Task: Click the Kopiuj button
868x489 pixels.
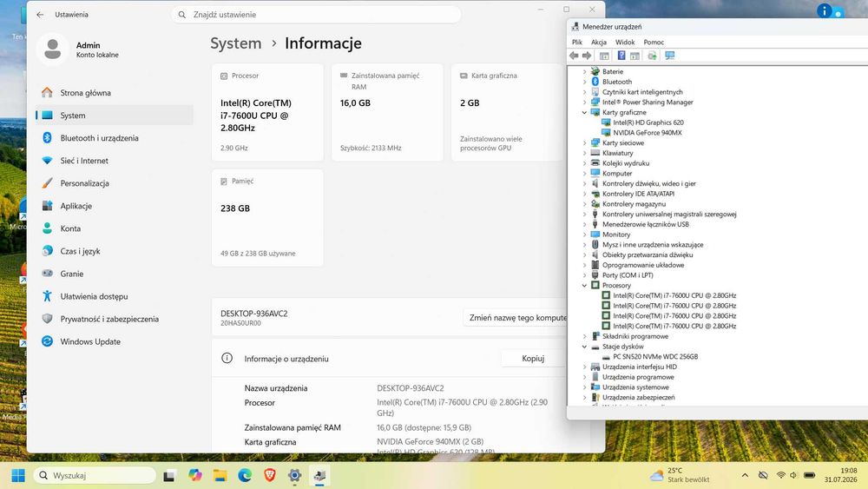Action: pos(533,359)
